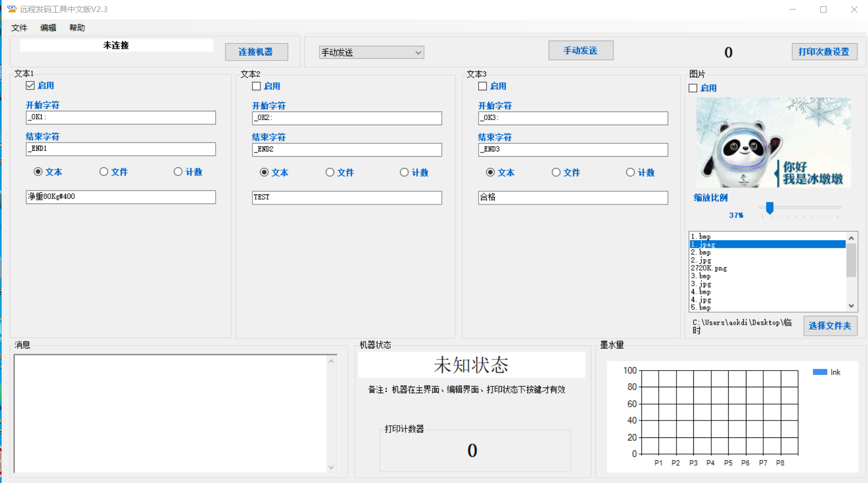Click the 未连接 connection status label
This screenshot has height=483, width=868.
tap(116, 45)
